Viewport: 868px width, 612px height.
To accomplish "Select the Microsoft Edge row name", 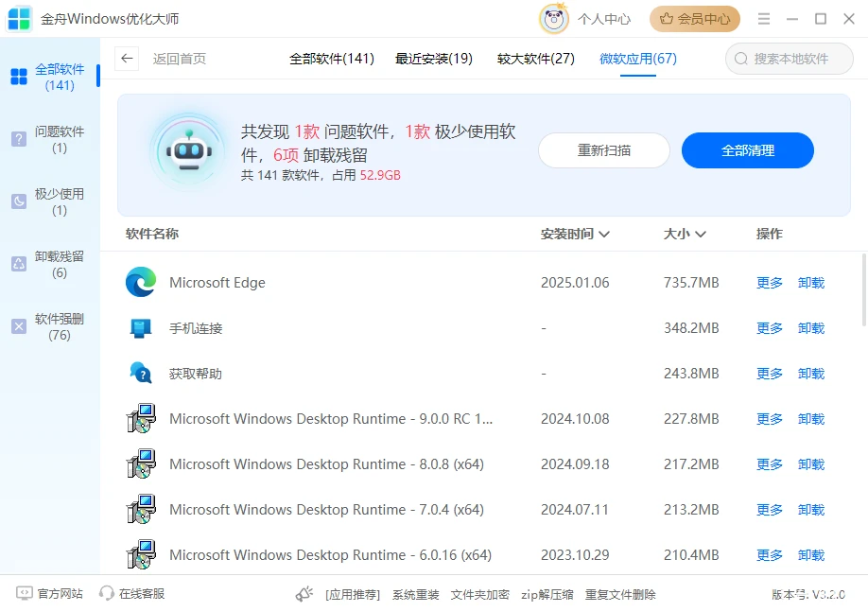I will [x=217, y=283].
